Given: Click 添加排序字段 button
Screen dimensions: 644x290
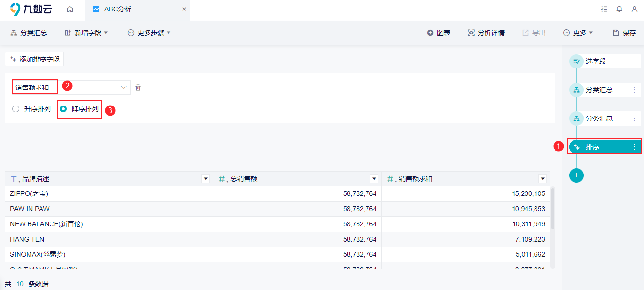Looking at the screenshot, I should pos(34,59).
